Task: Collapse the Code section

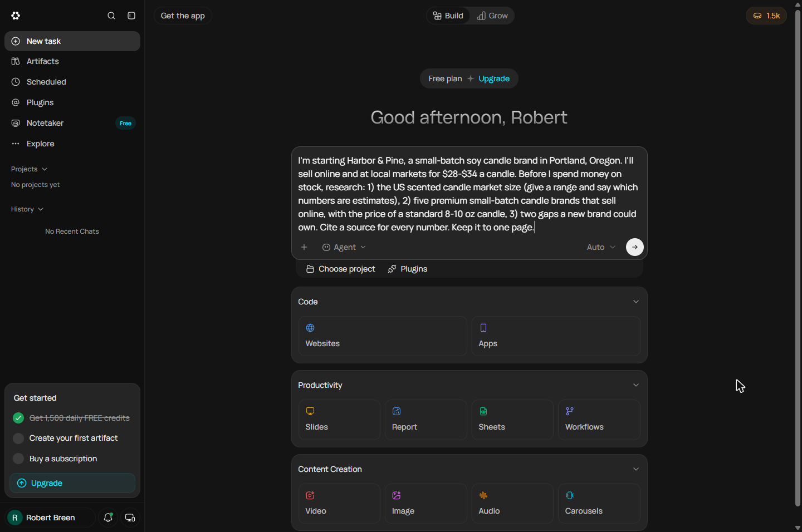Action: pyautogui.click(x=636, y=302)
